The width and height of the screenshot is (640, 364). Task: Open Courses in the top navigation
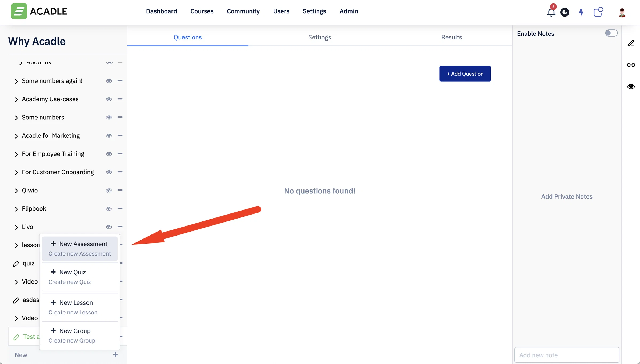202,11
